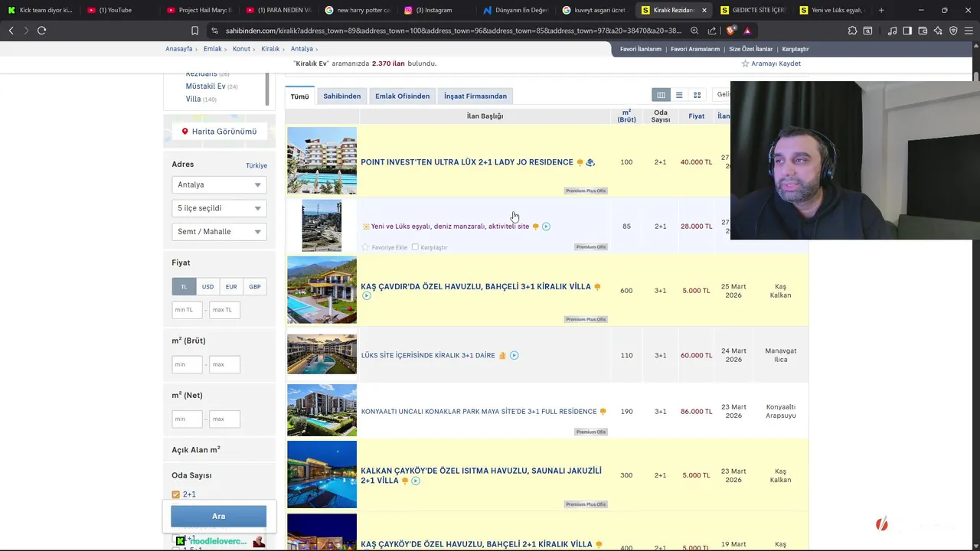Sort listings by Oda Sayısı column header
The image size is (980, 551).
(x=661, y=116)
